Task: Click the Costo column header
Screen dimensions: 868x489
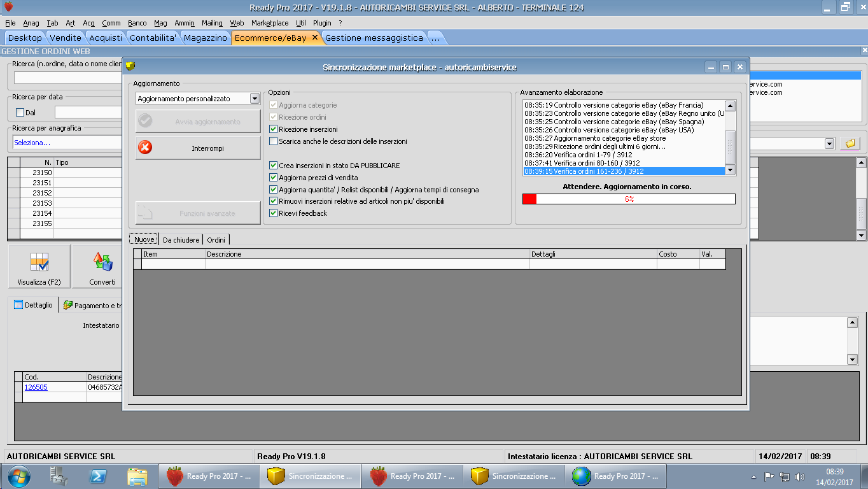Action: tap(678, 254)
